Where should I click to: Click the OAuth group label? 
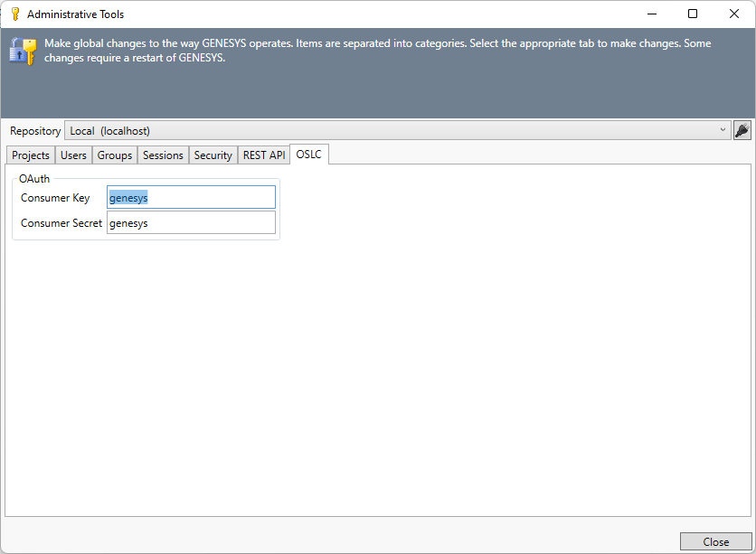click(x=34, y=178)
